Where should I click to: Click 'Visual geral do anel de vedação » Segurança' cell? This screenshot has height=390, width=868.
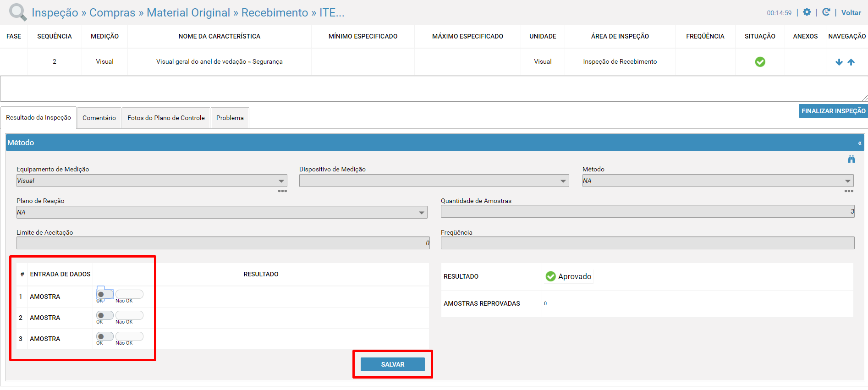pos(220,61)
